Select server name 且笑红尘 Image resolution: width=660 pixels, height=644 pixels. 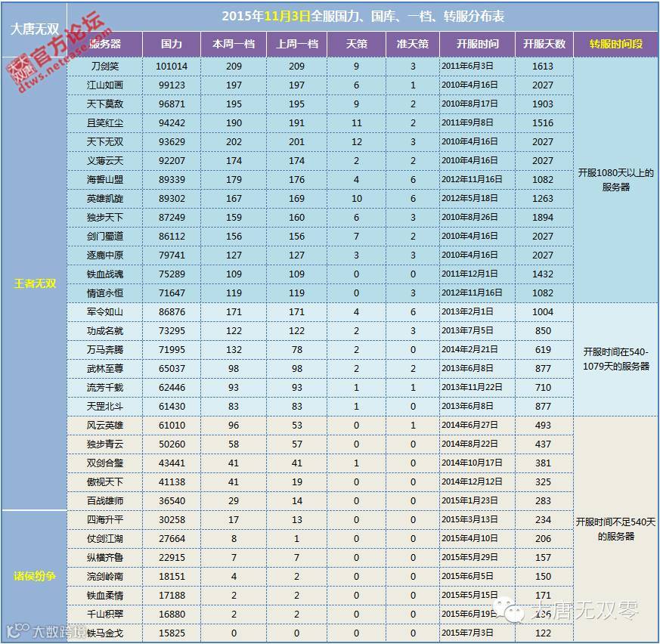(105, 123)
